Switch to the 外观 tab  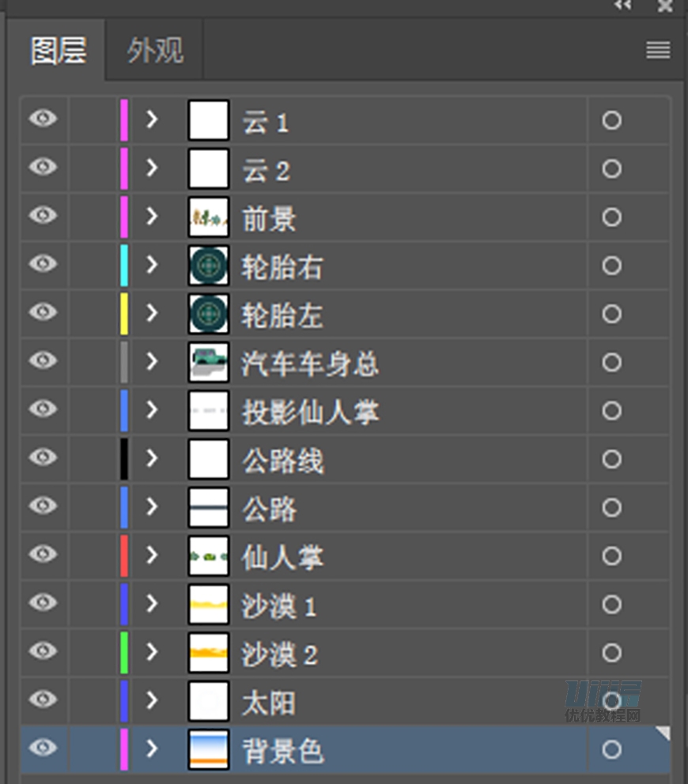coord(153,49)
